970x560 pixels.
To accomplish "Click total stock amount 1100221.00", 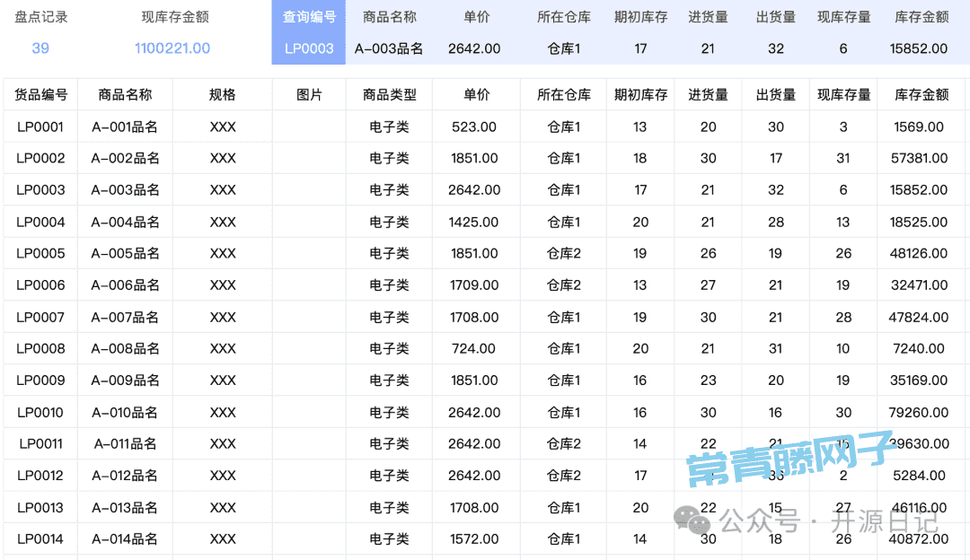I will (x=172, y=48).
